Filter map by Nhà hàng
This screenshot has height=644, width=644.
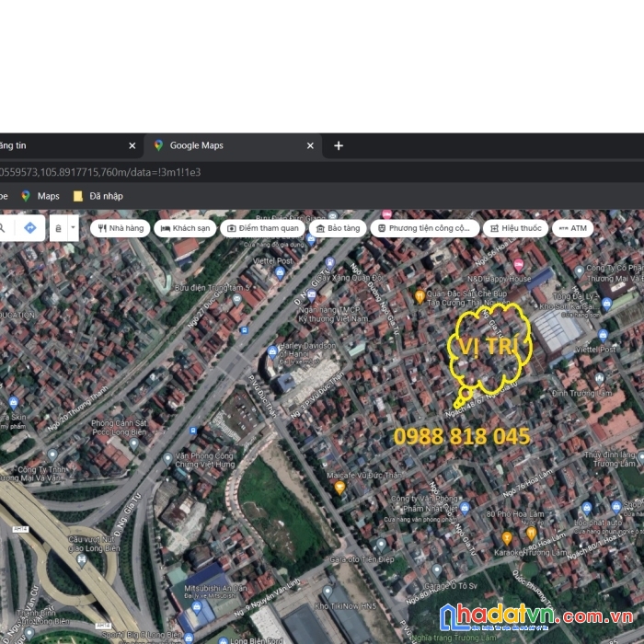(x=121, y=228)
